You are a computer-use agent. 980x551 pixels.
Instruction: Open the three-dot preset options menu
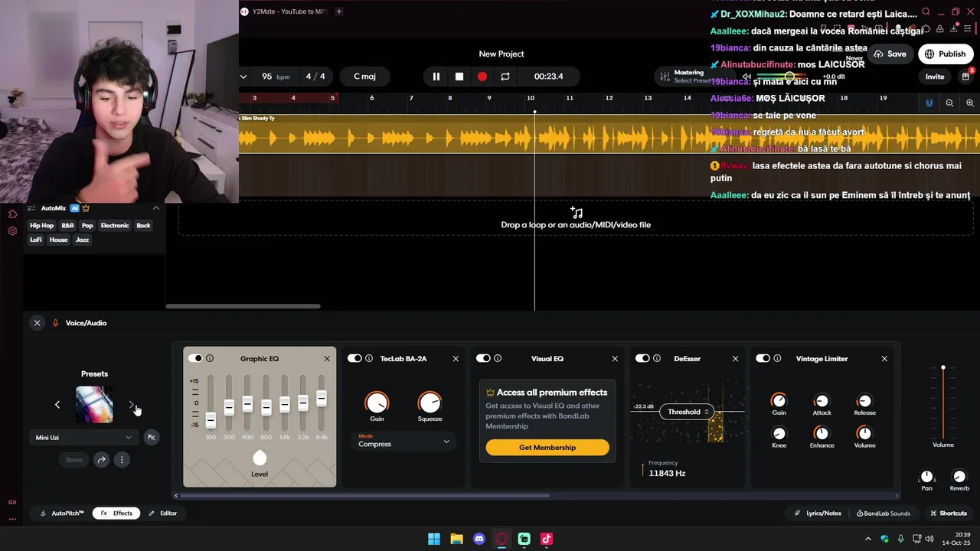(x=122, y=460)
